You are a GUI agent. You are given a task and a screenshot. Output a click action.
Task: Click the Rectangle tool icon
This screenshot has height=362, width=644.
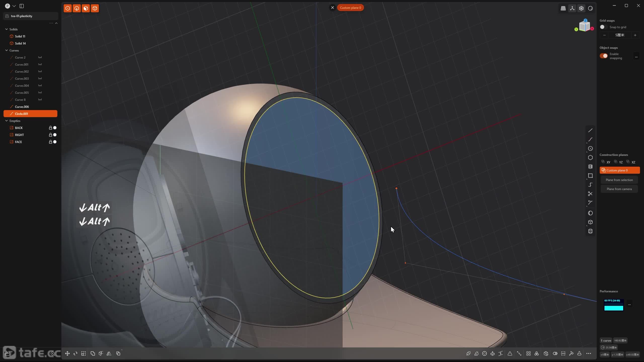590,175
